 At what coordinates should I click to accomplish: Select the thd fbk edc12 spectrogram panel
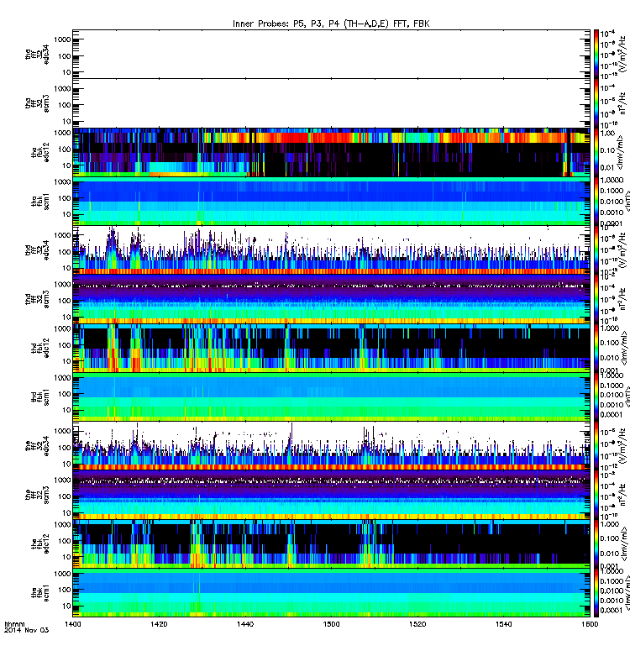[331, 348]
